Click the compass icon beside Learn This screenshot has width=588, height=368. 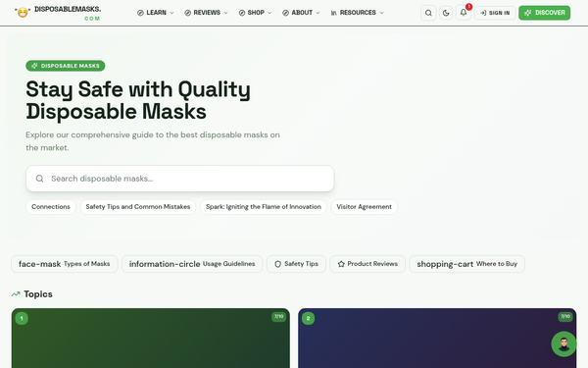pyautogui.click(x=140, y=13)
